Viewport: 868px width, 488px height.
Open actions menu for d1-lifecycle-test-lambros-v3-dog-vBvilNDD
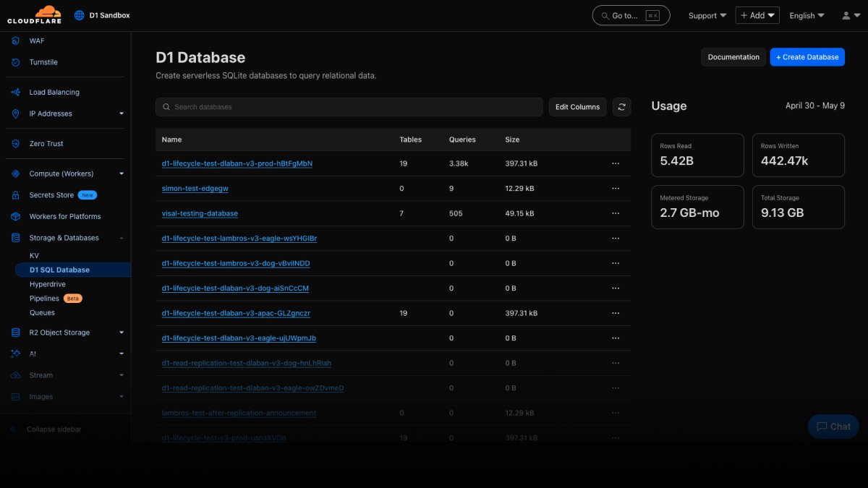pos(616,263)
